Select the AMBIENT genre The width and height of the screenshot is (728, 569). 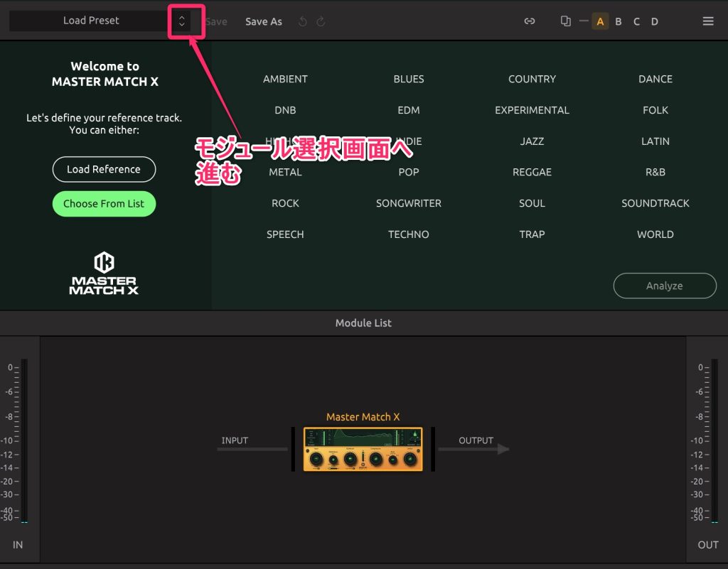pyautogui.click(x=285, y=79)
